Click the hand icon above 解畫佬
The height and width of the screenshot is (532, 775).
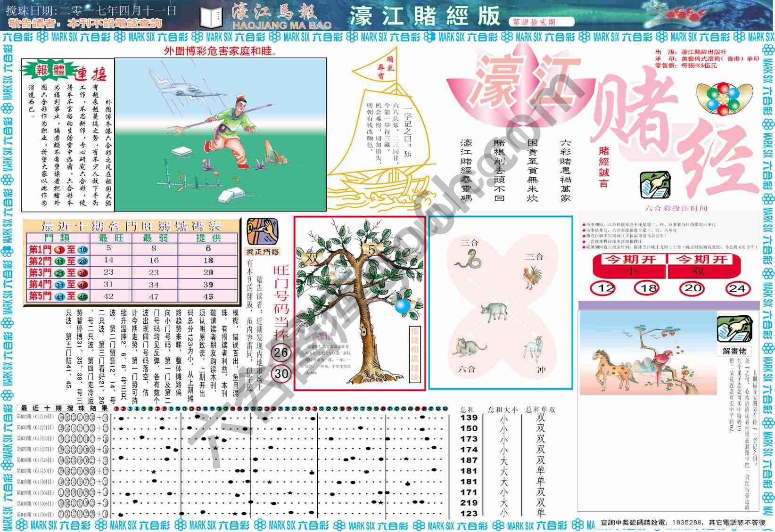(734, 329)
